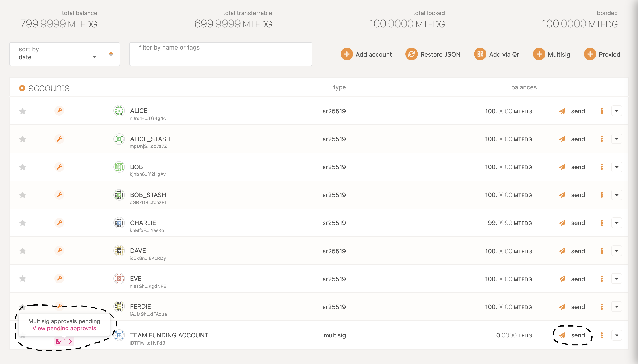Click BOB's account identicon
The height and width of the screenshot is (364, 638).
point(119,167)
